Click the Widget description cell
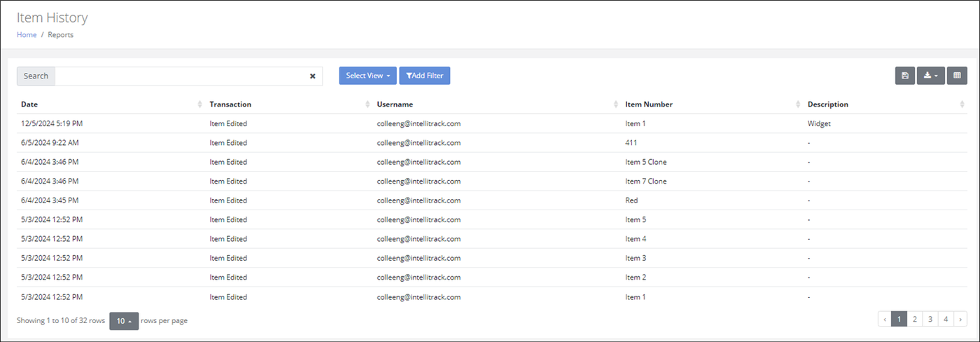 (819, 123)
